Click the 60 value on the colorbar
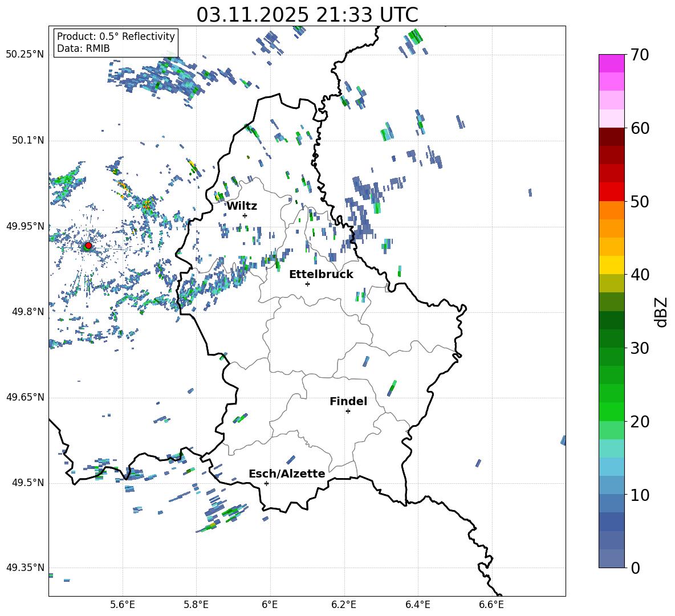 (x=640, y=128)
